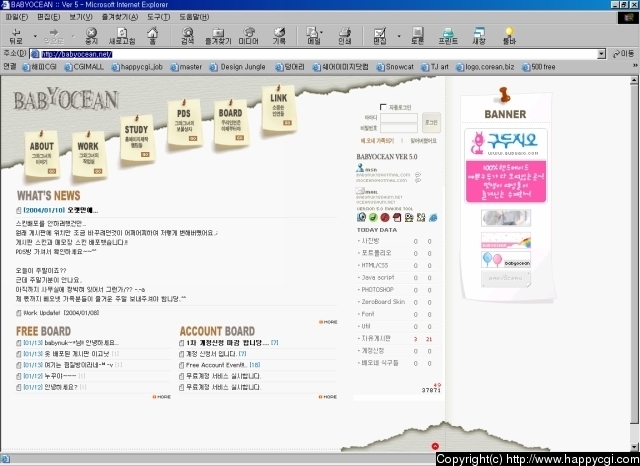The image size is (640, 466).
Task: Open the 500 free links bar shortcut
Action: tap(539, 67)
